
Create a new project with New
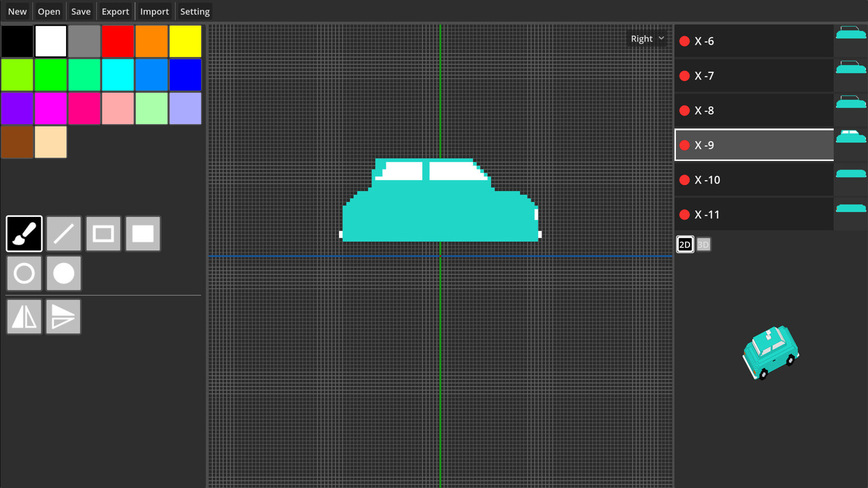[x=17, y=11]
